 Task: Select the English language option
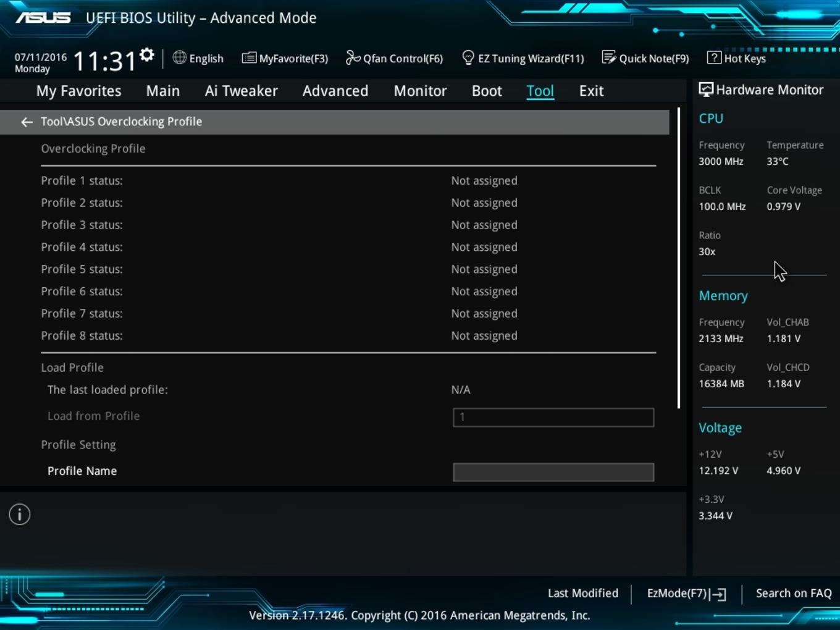206,59
